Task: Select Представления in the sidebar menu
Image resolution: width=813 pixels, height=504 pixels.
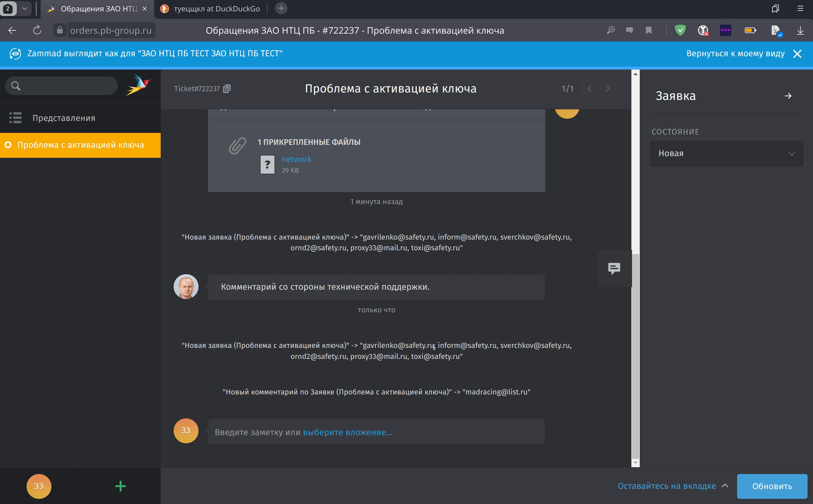Action: [80, 118]
